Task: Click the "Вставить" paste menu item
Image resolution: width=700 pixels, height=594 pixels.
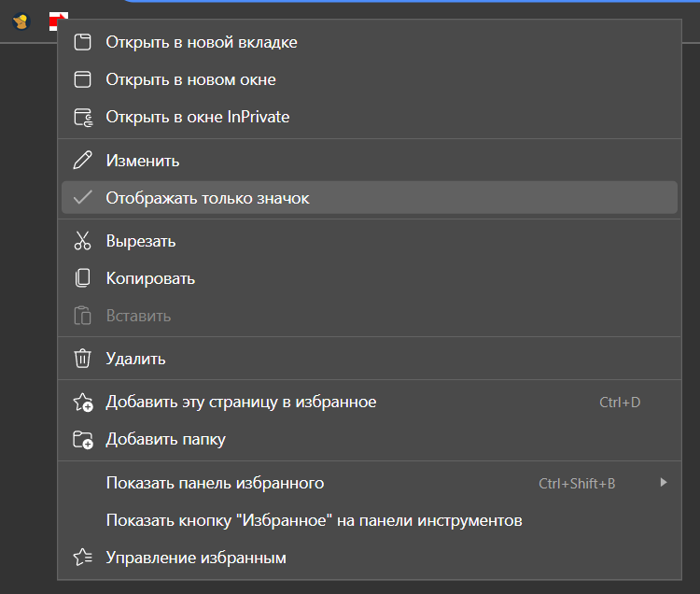Action: tap(138, 316)
